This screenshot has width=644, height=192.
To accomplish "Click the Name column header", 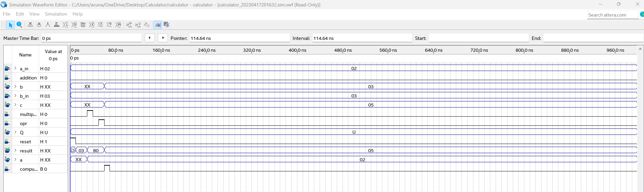I will pyautogui.click(x=25, y=55).
